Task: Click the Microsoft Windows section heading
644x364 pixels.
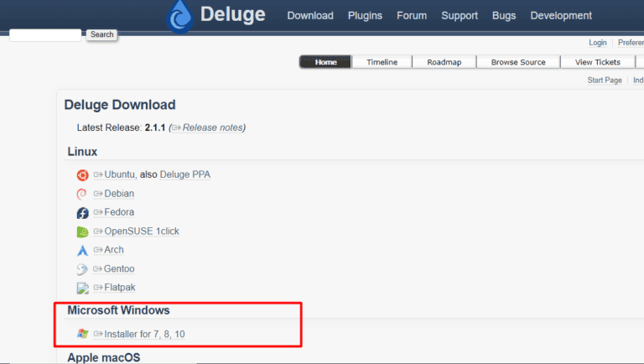Action: point(119,310)
